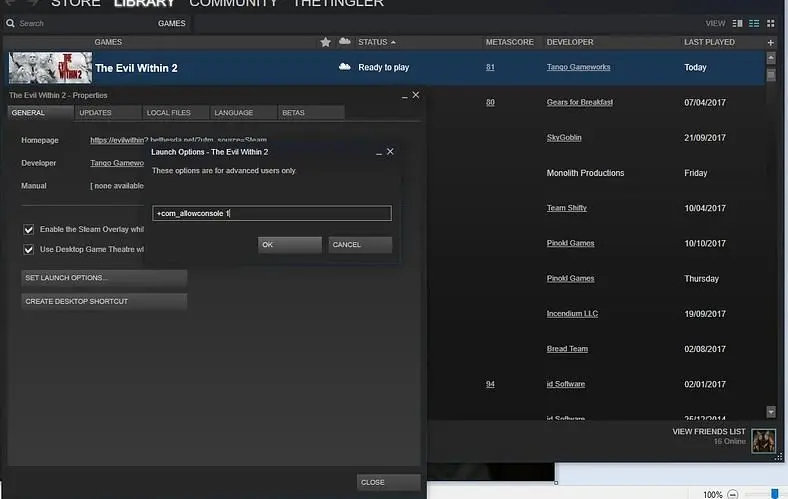Open the STORE menu
788x499 pixels.
click(76, 3)
